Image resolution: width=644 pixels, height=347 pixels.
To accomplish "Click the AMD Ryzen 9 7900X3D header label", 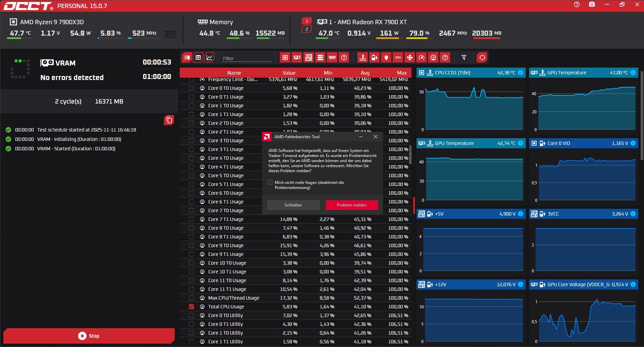I will pos(52,22).
